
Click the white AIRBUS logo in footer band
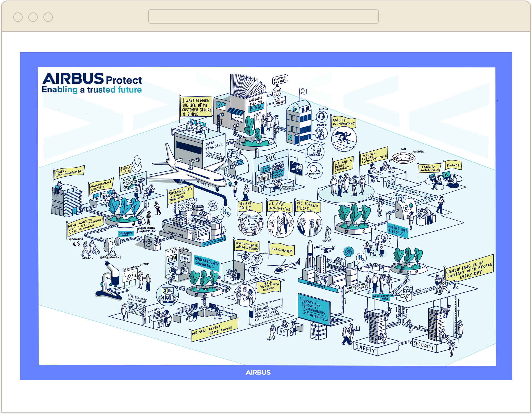[258, 372]
